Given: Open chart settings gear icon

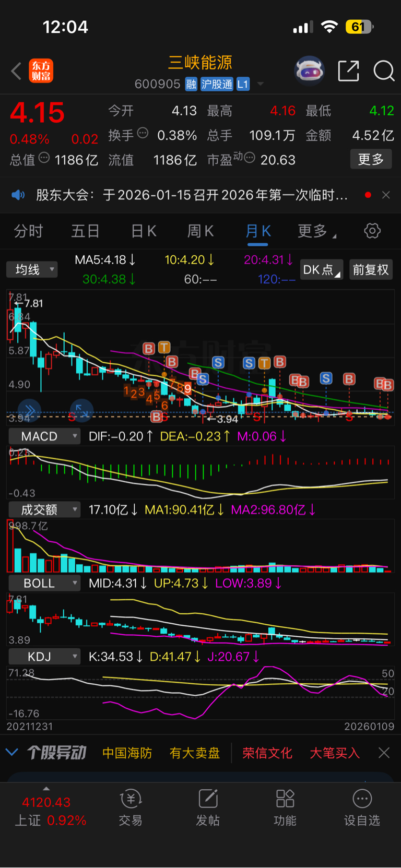Looking at the screenshot, I should [x=372, y=231].
